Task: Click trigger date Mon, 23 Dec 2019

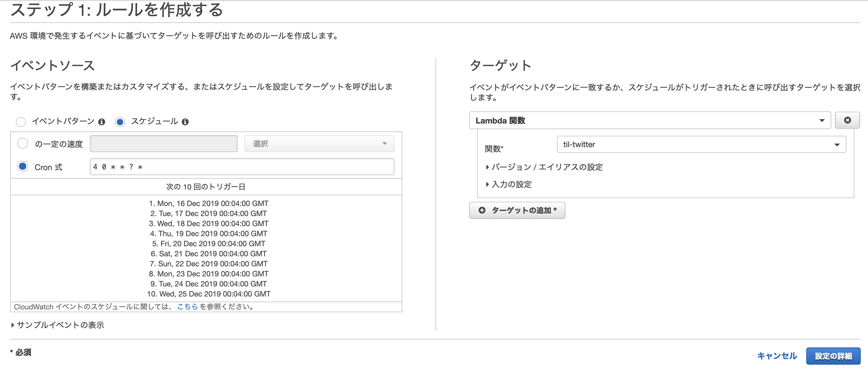Action: coord(209,274)
